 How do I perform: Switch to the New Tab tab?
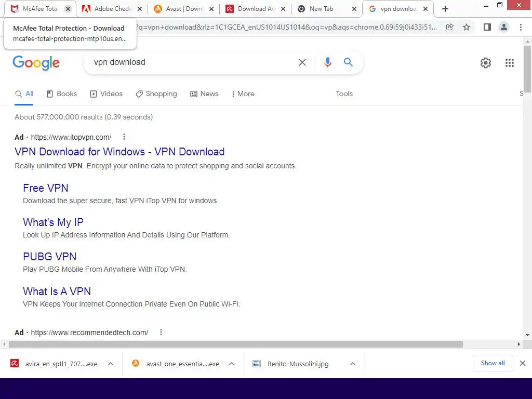[x=321, y=9]
